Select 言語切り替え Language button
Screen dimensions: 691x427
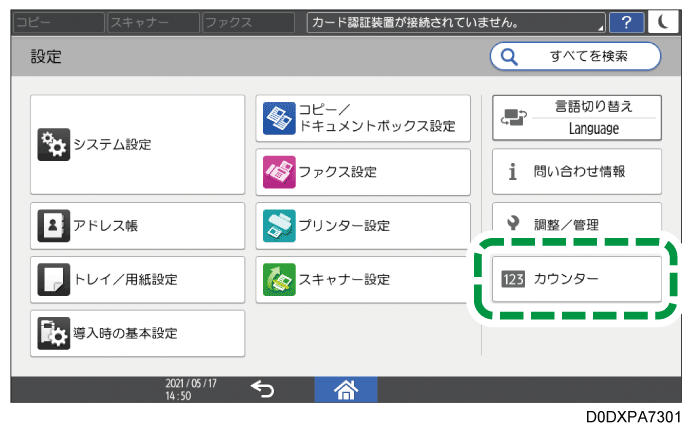(576, 118)
